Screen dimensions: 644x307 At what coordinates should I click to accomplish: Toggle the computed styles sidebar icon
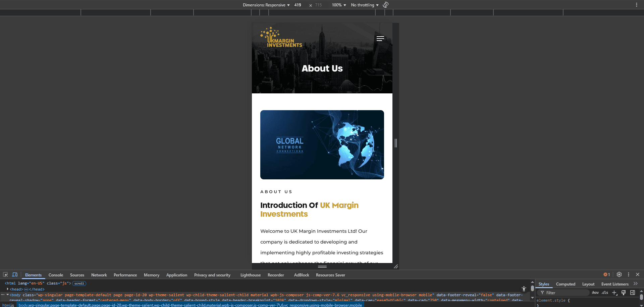633,293
